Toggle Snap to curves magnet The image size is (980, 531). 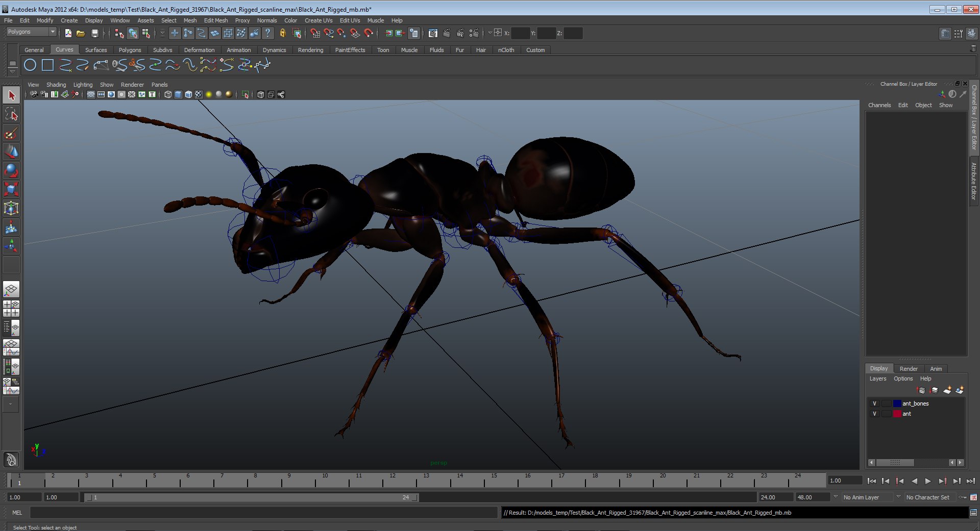click(328, 33)
